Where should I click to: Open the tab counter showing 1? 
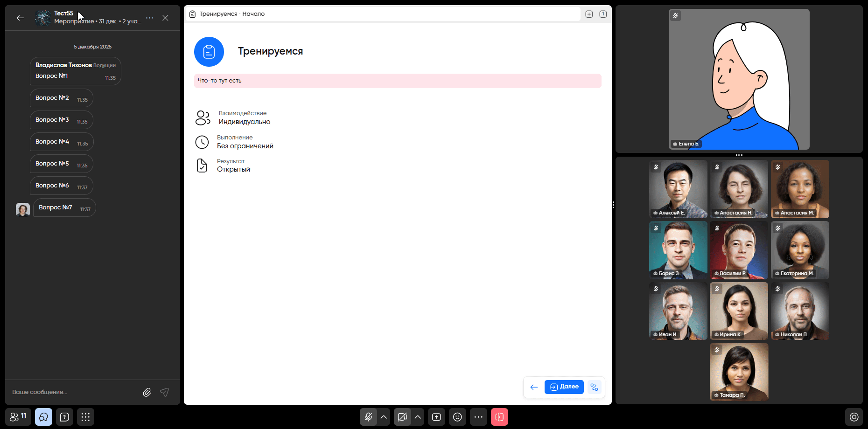(603, 14)
